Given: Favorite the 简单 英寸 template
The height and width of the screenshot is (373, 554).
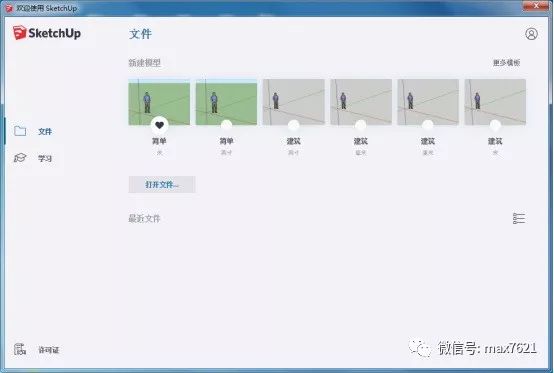Looking at the screenshot, I should 226,125.
